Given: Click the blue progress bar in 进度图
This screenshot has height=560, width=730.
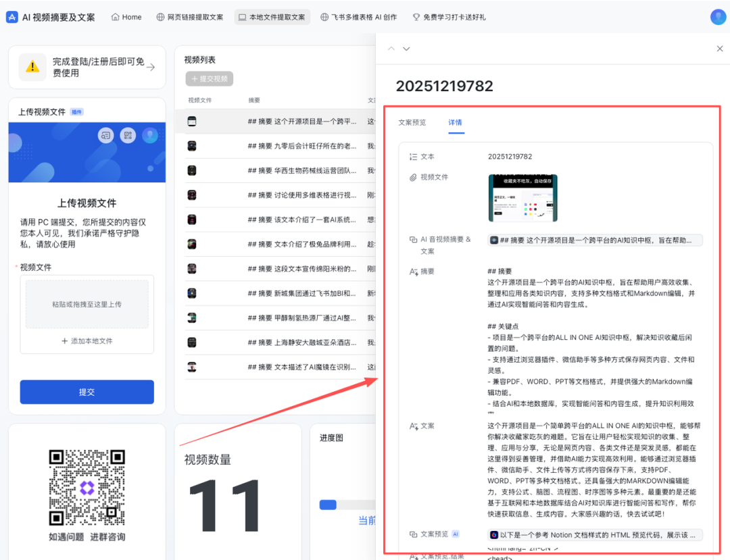Looking at the screenshot, I should 328,505.
